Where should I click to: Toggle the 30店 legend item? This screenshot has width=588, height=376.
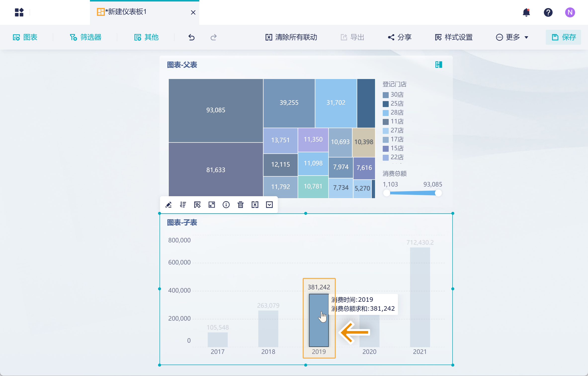click(393, 95)
